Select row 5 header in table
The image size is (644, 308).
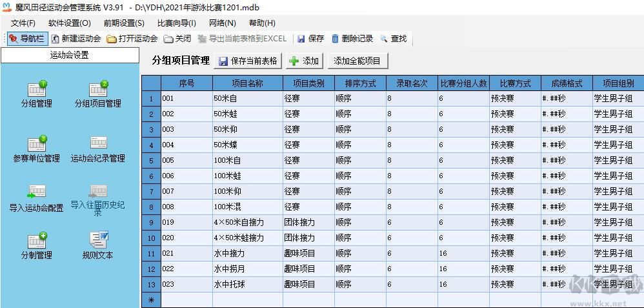click(151, 160)
